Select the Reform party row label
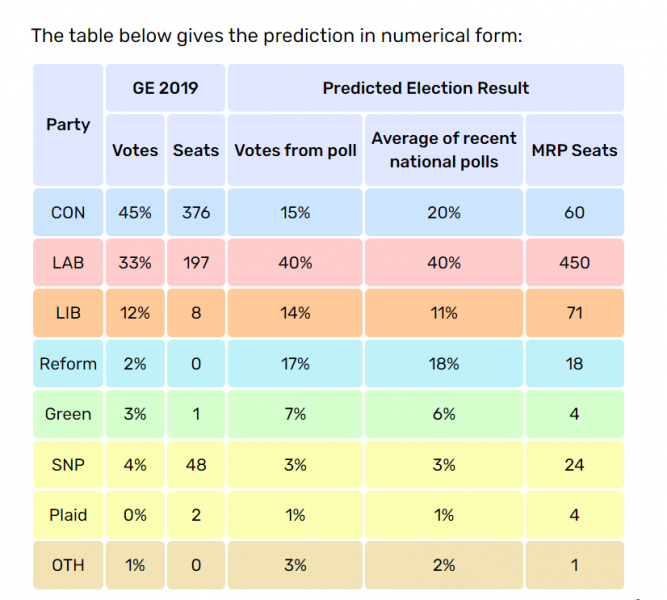 (68, 364)
